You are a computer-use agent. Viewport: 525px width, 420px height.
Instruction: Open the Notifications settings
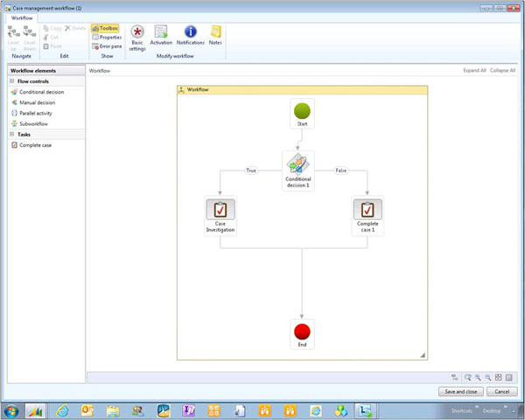tap(190, 36)
